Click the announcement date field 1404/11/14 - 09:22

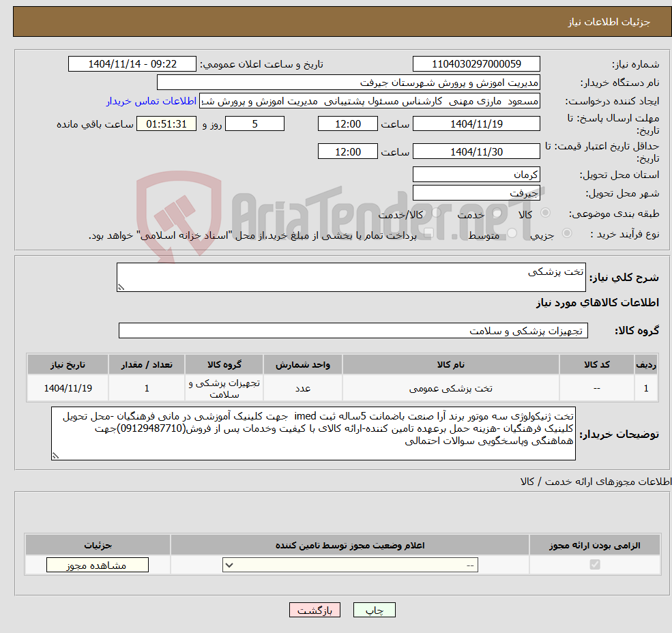[132, 64]
